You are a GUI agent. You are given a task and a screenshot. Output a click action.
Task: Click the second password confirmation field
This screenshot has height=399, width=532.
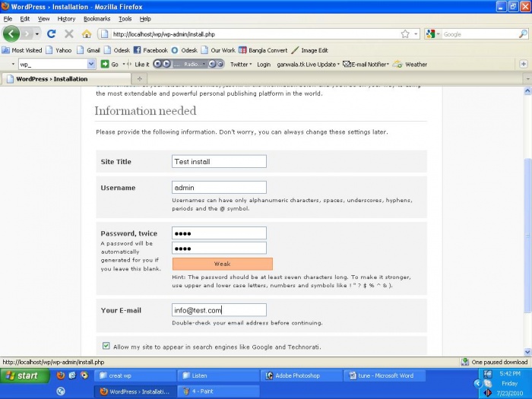[x=219, y=248]
